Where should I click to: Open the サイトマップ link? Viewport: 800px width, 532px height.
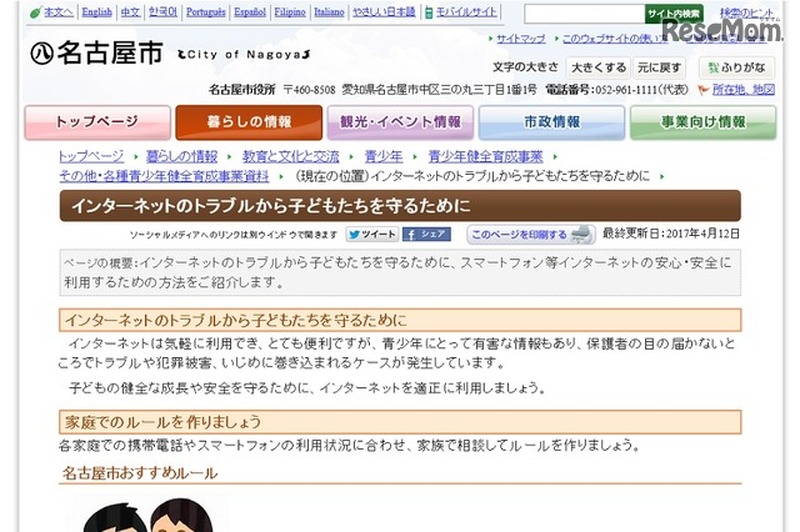click(520, 39)
